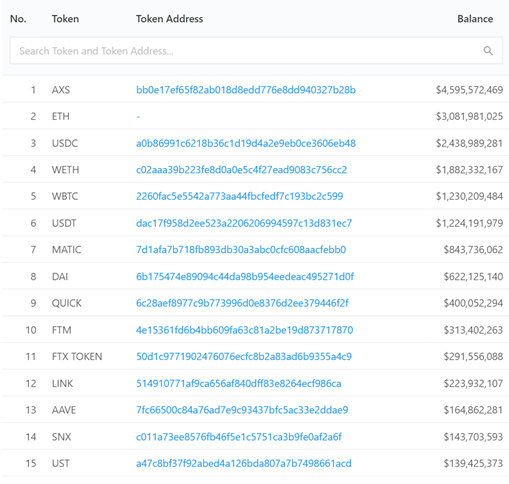
Task: Click the $223,932,107 balance value
Action: (x=473, y=384)
